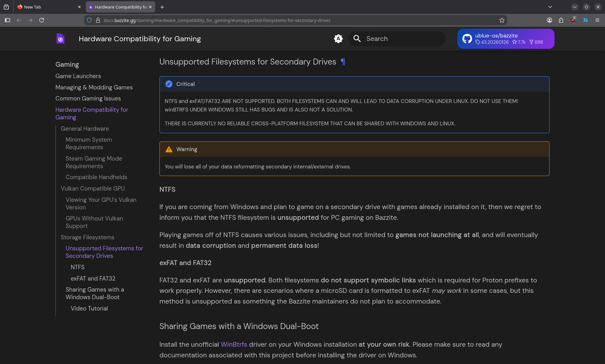Toggle the docs dark theme switch
Viewport: 605px width, 364px height.
tap(338, 38)
